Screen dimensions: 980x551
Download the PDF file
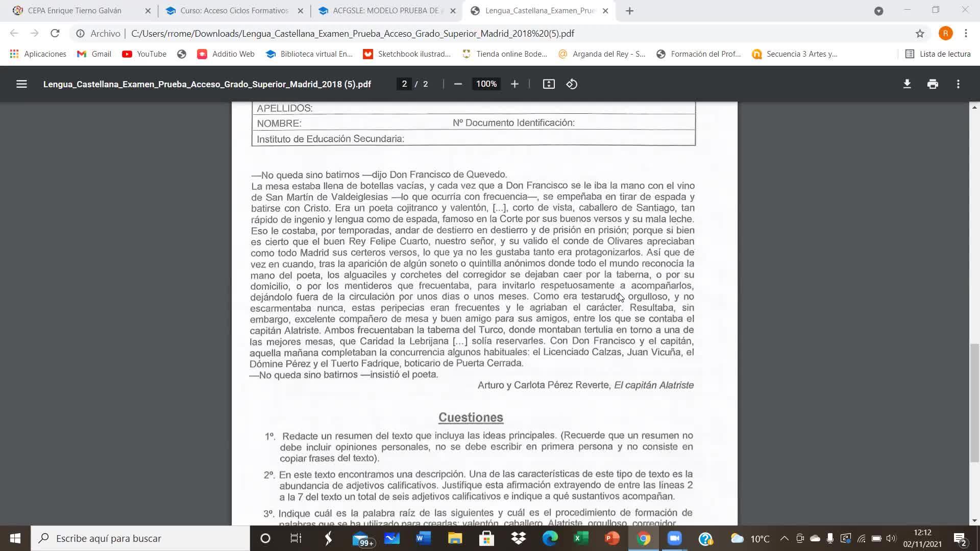pos(907,84)
